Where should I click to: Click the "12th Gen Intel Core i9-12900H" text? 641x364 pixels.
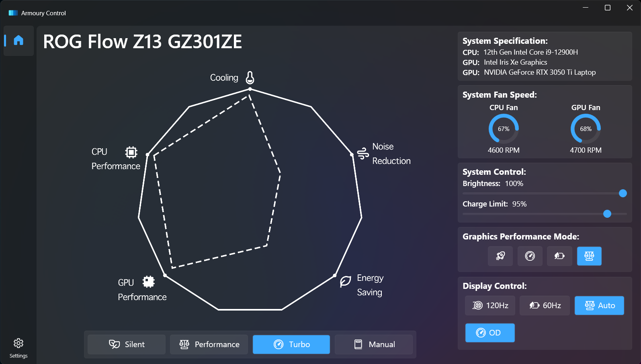[x=530, y=52]
